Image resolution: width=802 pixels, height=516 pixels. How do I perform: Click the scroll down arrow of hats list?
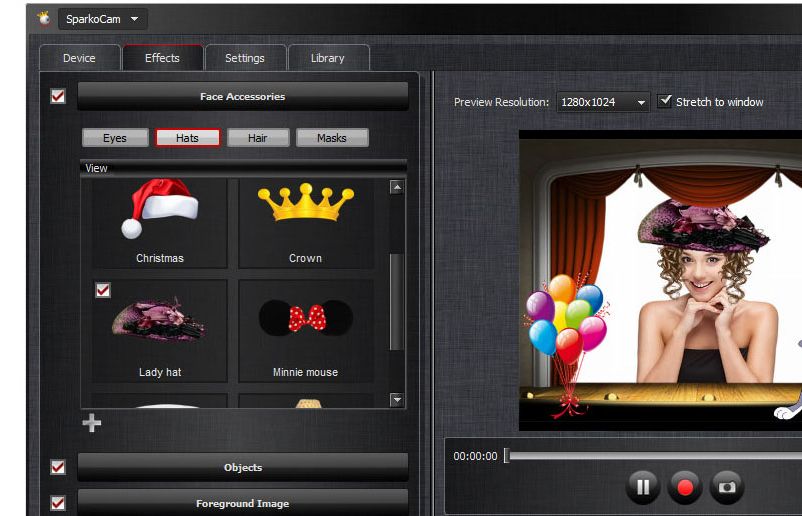(397, 399)
